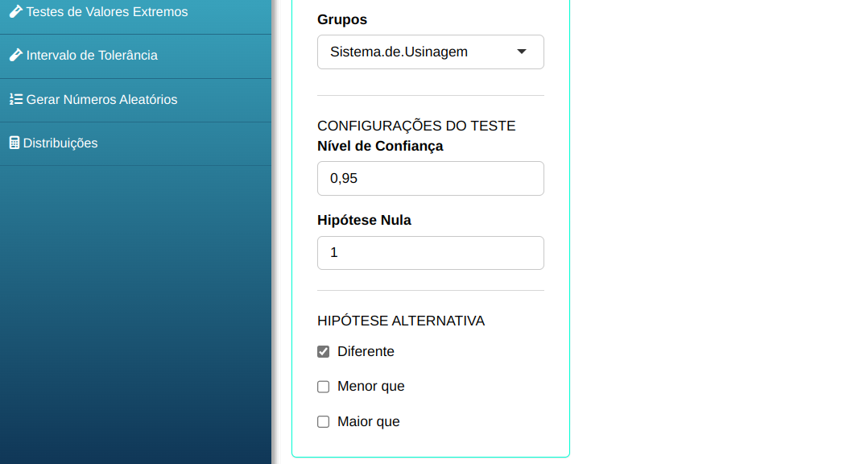Click the pencil icon beside Testes de Valores Extremos
This screenshot has height=464, width=868.
(15, 12)
